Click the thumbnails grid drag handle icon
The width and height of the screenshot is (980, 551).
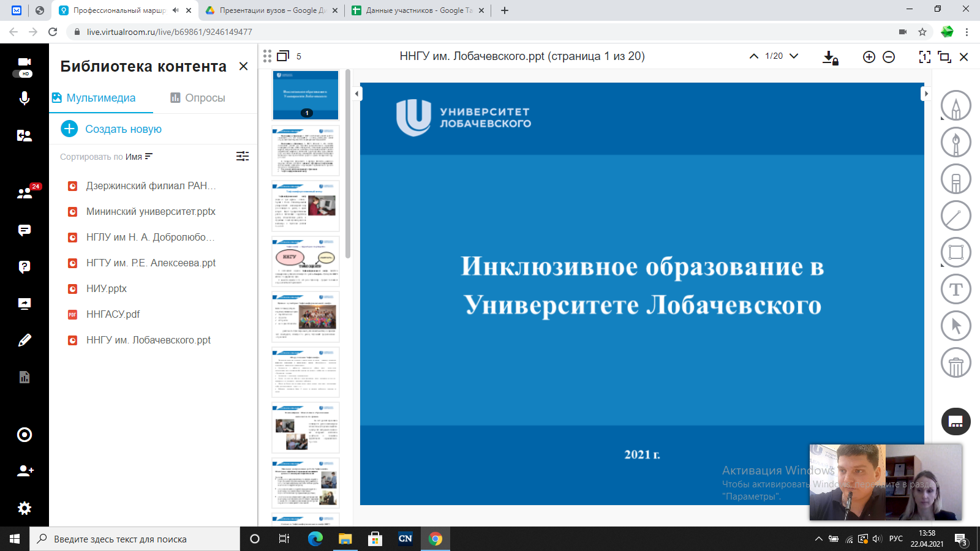pos(267,56)
